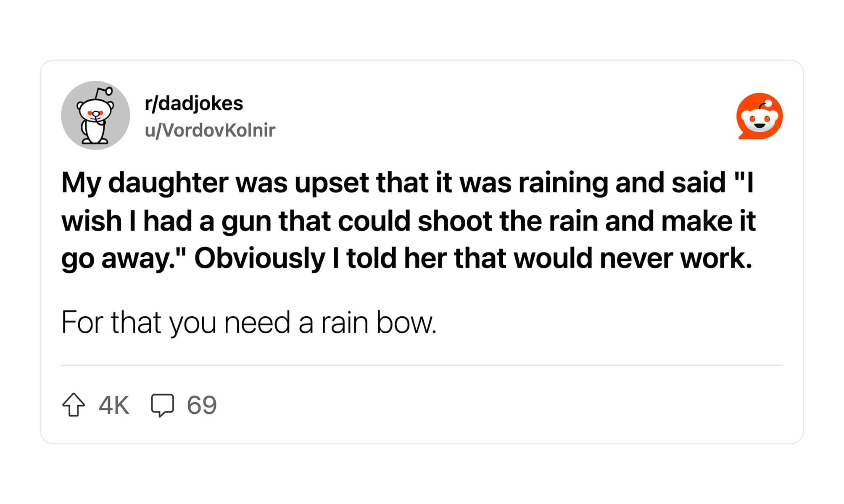Click the horizontal divider above the vote counts
This screenshot has height=504, width=844.
[x=422, y=365]
